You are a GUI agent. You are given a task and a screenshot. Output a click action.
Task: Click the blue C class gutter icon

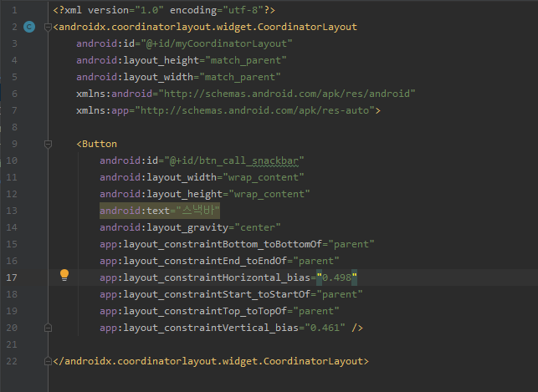pos(29,27)
